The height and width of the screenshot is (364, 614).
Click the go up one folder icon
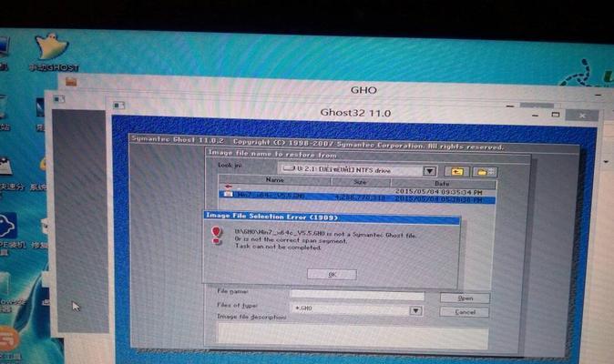(x=456, y=172)
